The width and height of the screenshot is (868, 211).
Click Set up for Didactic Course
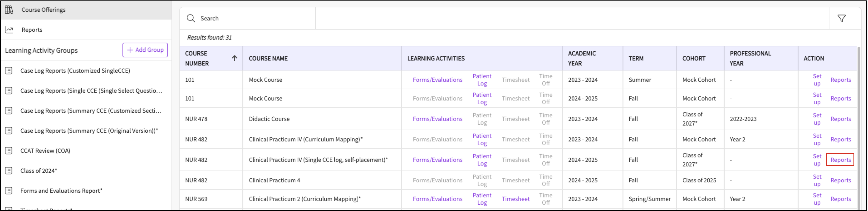click(x=817, y=119)
